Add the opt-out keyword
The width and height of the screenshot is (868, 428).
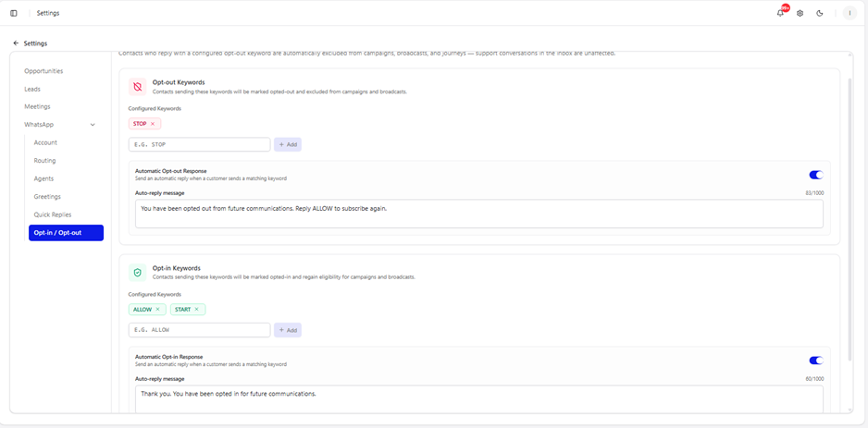[x=288, y=144]
